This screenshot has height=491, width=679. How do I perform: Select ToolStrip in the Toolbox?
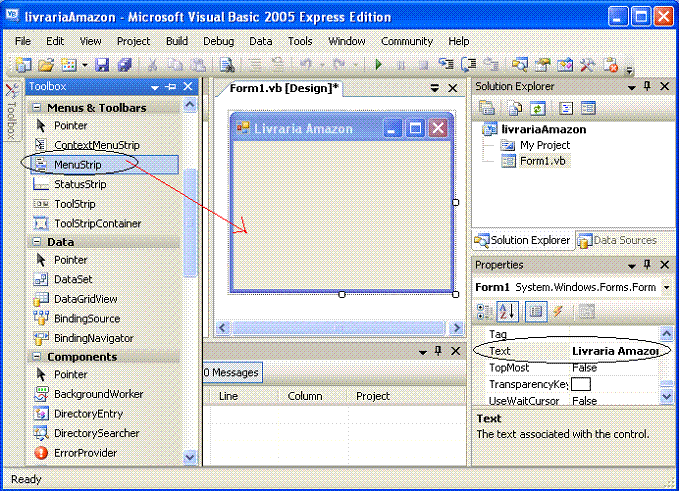[104, 204]
